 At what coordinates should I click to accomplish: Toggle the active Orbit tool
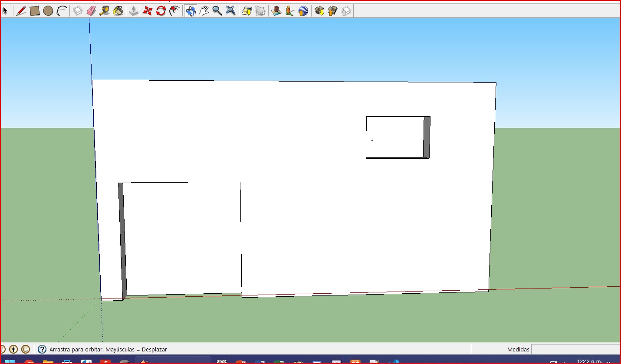[191, 11]
